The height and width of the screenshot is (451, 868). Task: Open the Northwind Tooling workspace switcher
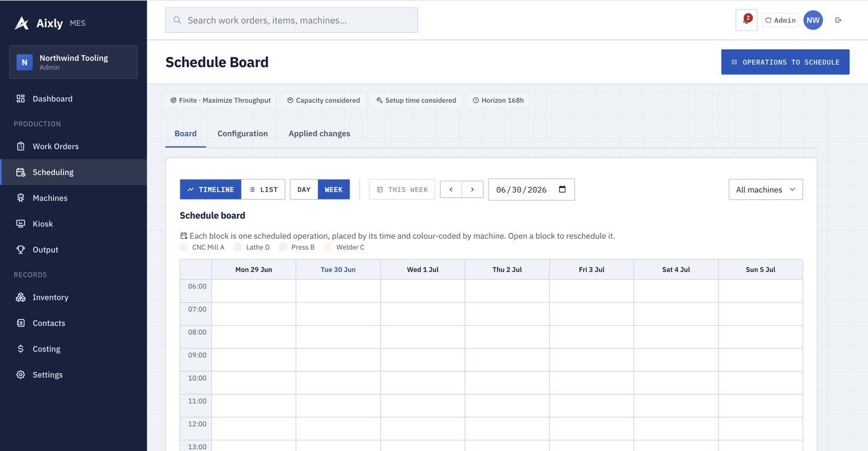click(x=73, y=62)
